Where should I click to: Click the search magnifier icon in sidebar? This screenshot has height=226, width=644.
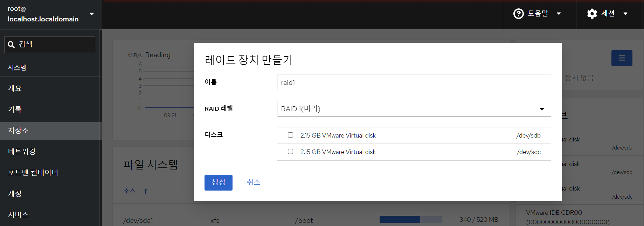point(11,45)
